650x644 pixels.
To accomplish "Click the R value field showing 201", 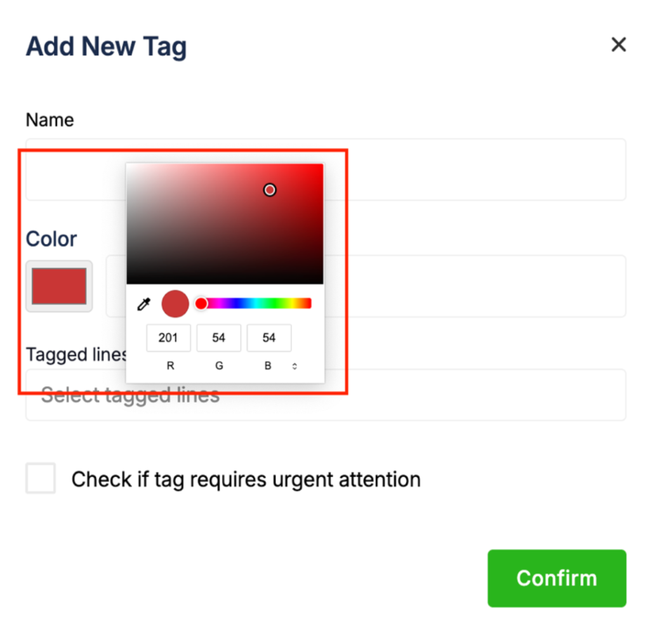I will click(x=168, y=338).
